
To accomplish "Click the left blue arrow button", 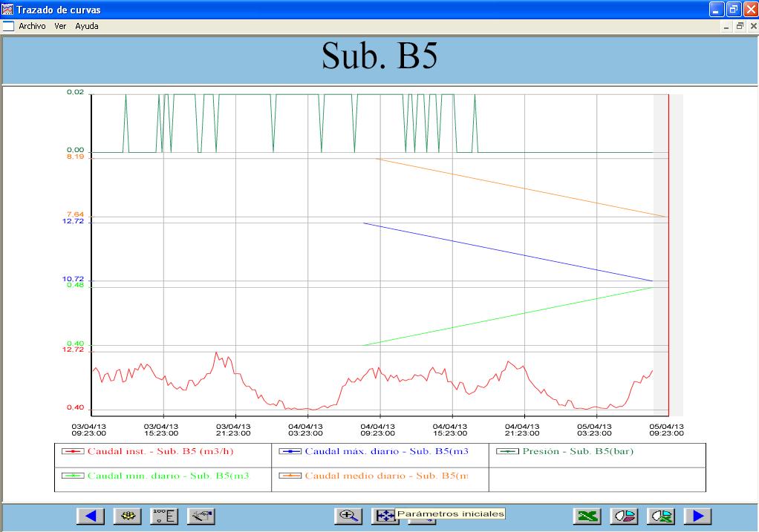I will (x=91, y=516).
